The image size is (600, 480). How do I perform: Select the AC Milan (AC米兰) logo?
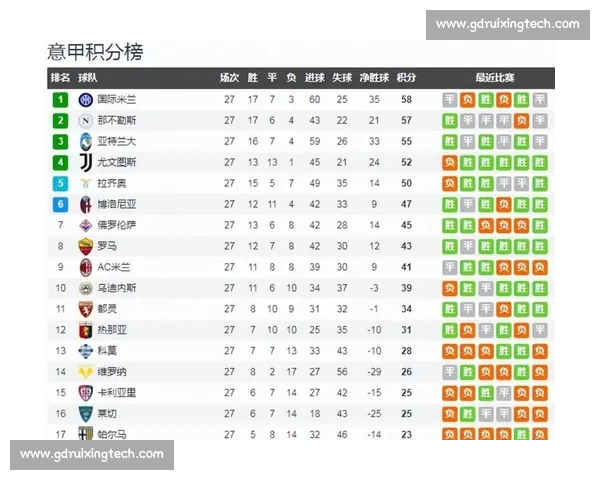85,267
